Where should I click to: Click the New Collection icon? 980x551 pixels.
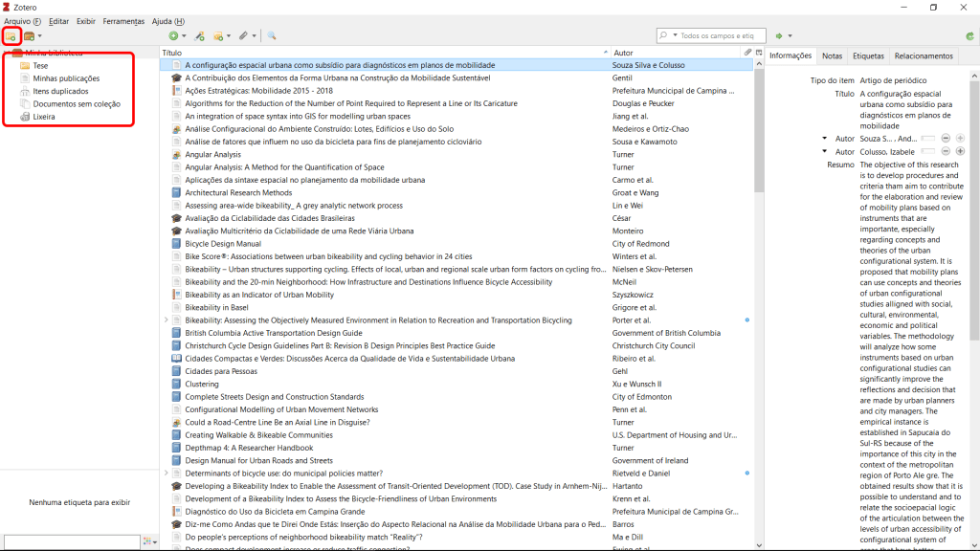click(11, 35)
